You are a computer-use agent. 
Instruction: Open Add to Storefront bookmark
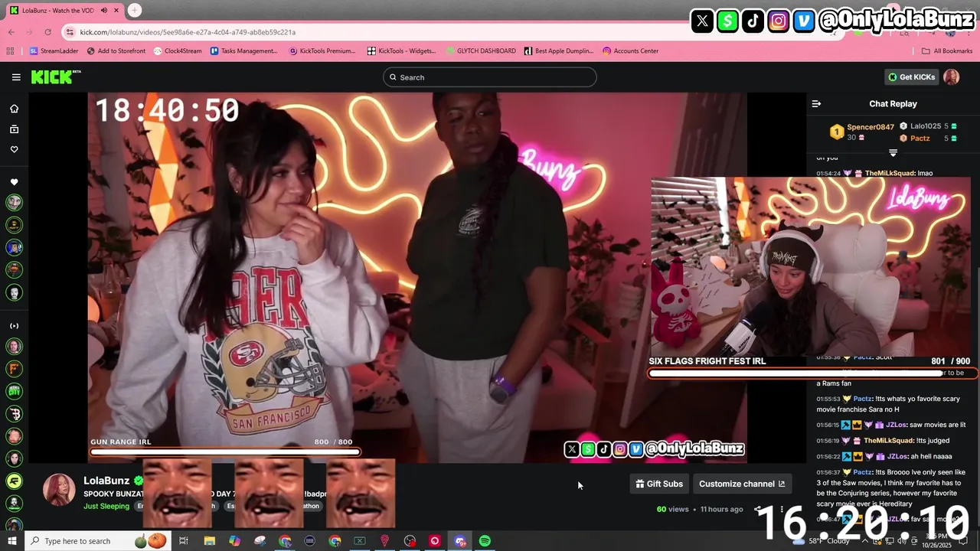[x=116, y=51]
